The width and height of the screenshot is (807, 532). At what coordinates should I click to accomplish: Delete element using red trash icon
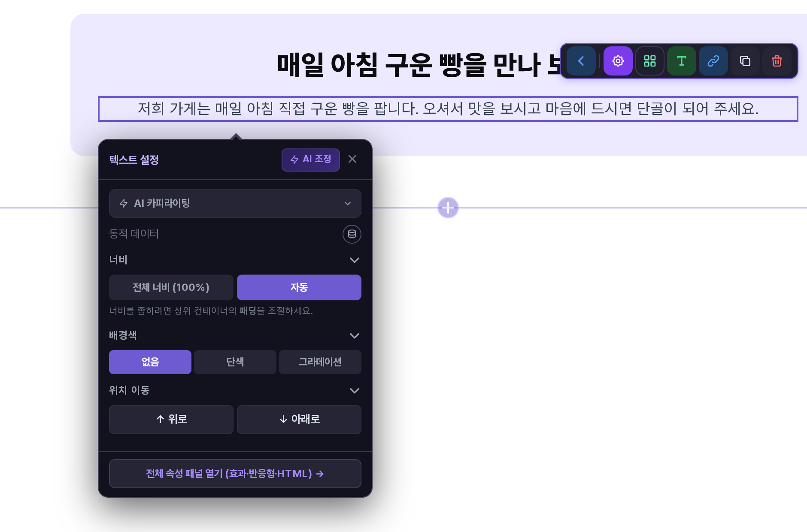[x=777, y=61]
